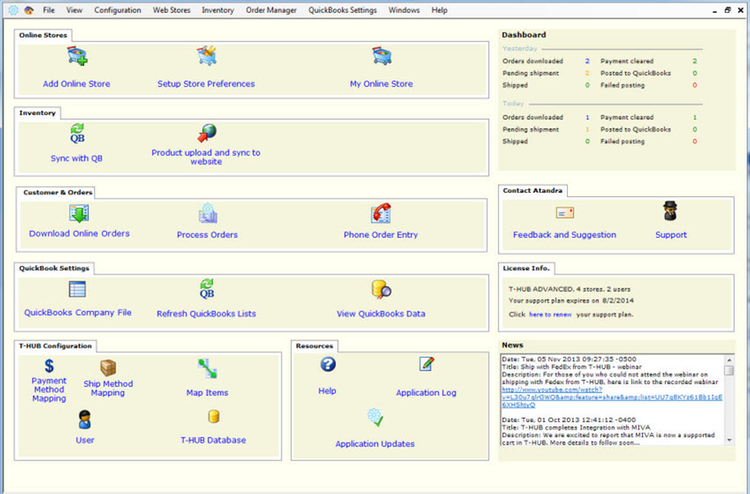The width and height of the screenshot is (750, 494).
Task: Open the Inventory menu
Action: [x=218, y=10]
